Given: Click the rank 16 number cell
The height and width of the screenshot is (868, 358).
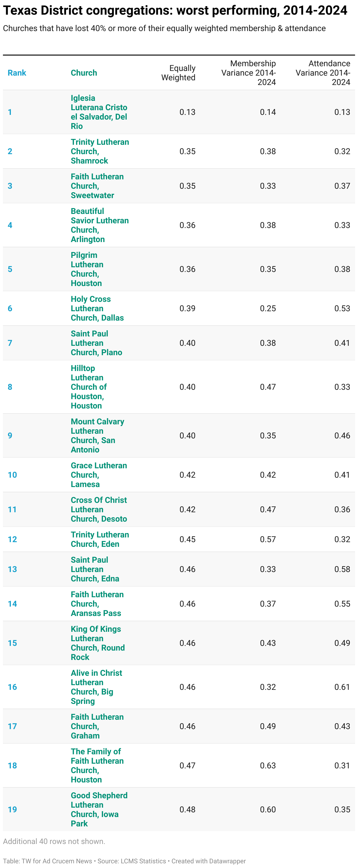Looking at the screenshot, I should tap(13, 687).
